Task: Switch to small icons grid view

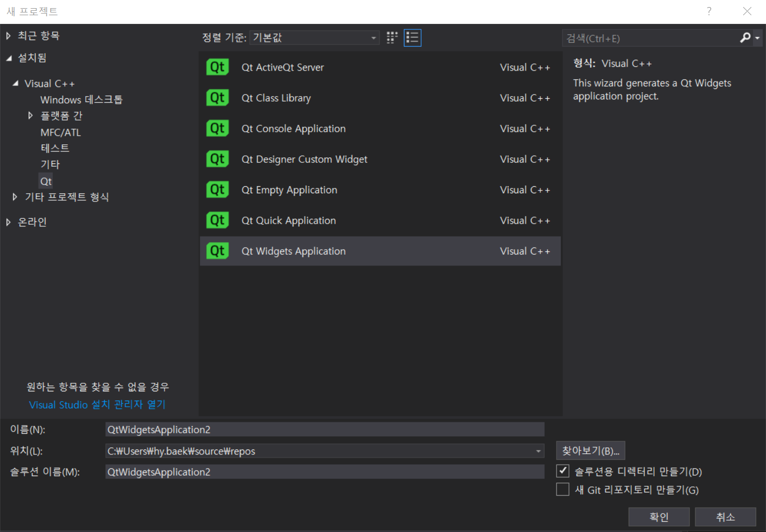Action: coord(392,37)
